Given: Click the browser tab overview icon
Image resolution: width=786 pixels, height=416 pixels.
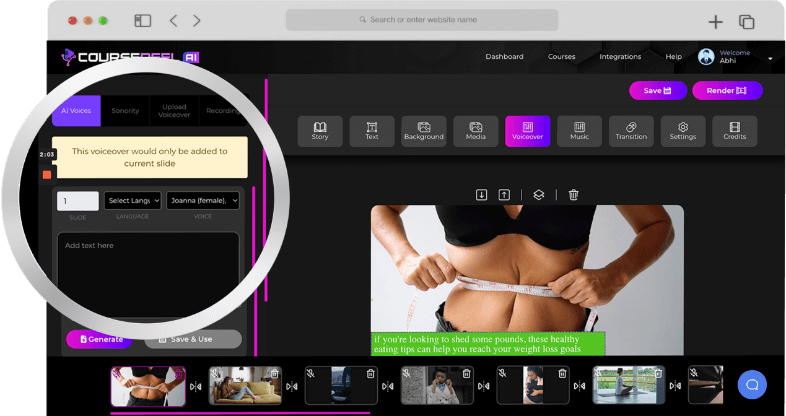Looking at the screenshot, I should (747, 22).
